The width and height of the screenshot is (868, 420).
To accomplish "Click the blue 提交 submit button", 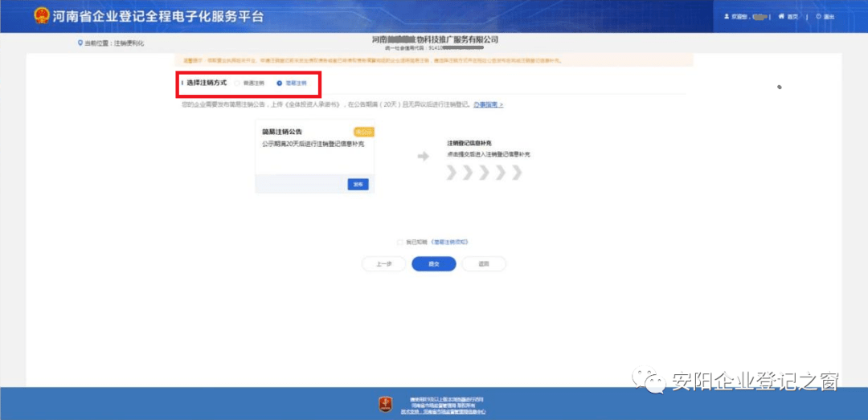I will [x=434, y=264].
